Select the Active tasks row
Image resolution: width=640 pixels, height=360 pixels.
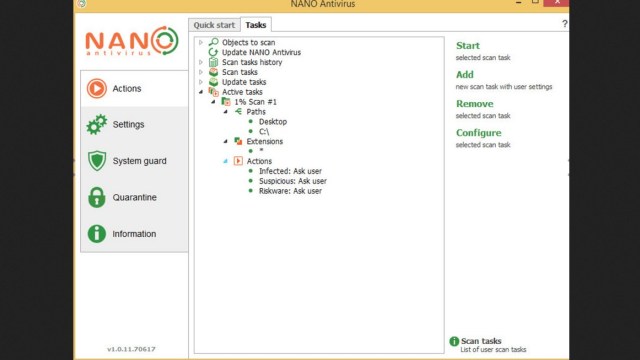click(242, 92)
